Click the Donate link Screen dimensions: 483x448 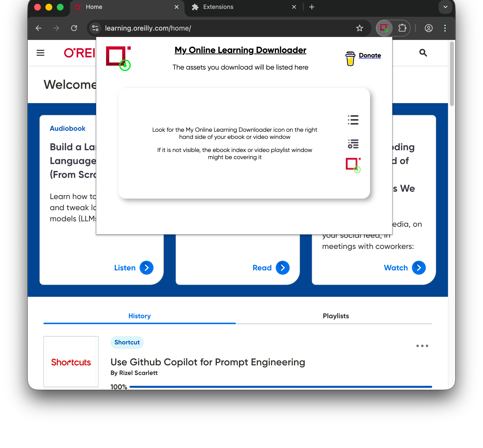[x=370, y=56]
